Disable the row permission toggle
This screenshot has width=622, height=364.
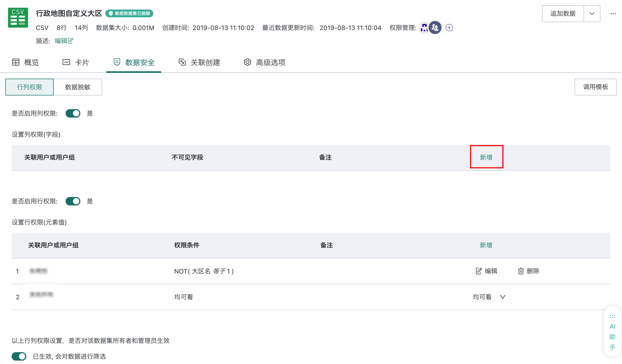(73, 201)
